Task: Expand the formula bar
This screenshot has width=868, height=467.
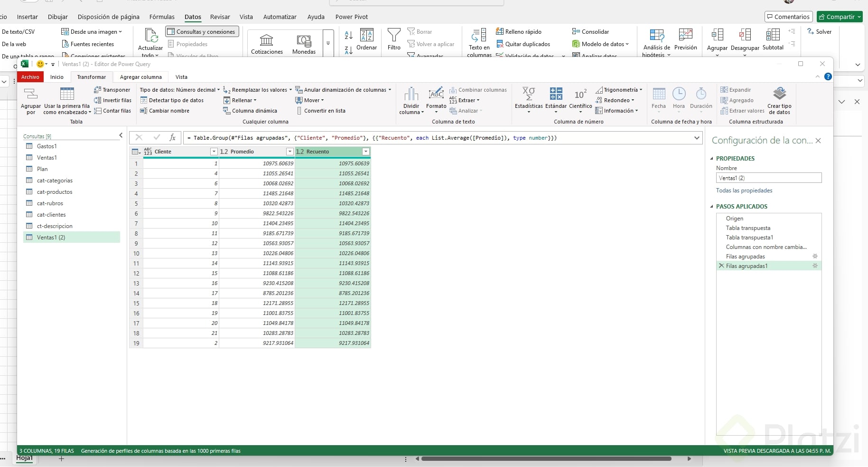Action: point(697,138)
